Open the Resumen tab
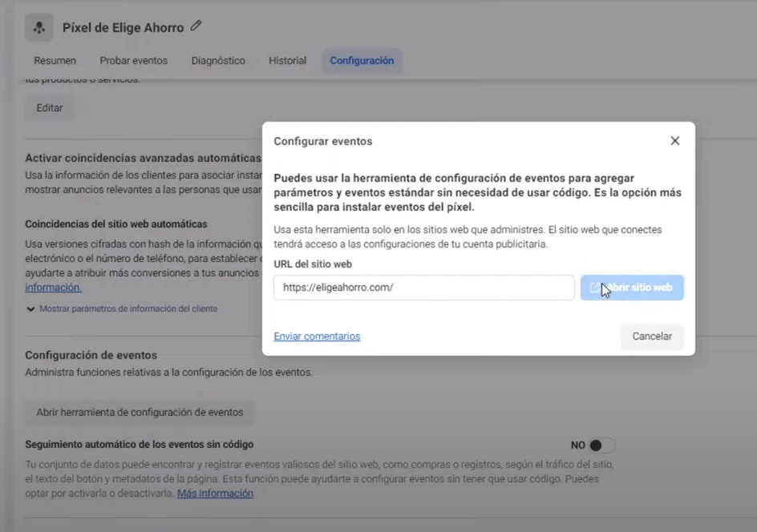The image size is (757, 532). [x=55, y=61]
